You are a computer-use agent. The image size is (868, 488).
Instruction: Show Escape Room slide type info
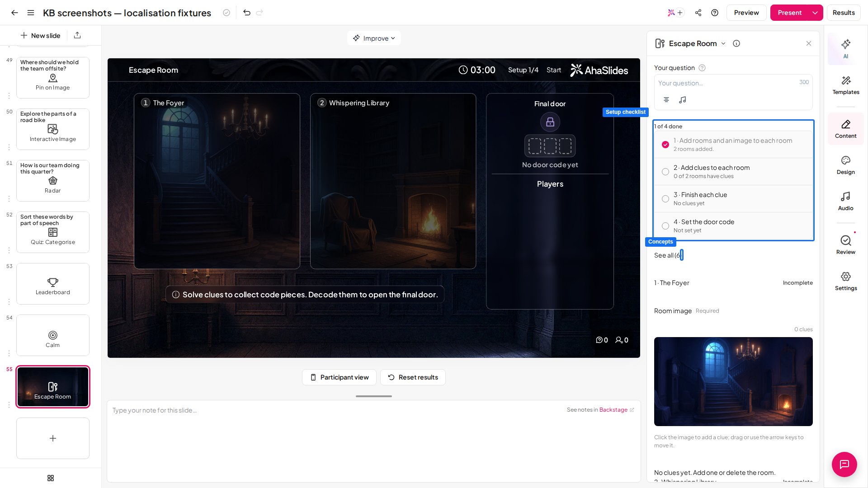[x=736, y=43]
